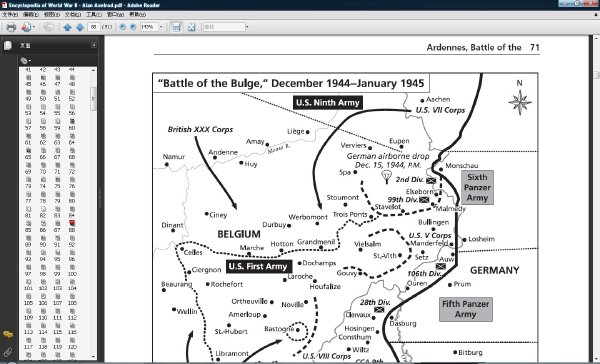Click the 'Sixth Panzer Army' box
The width and height of the screenshot is (600, 364).
(x=477, y=188)
